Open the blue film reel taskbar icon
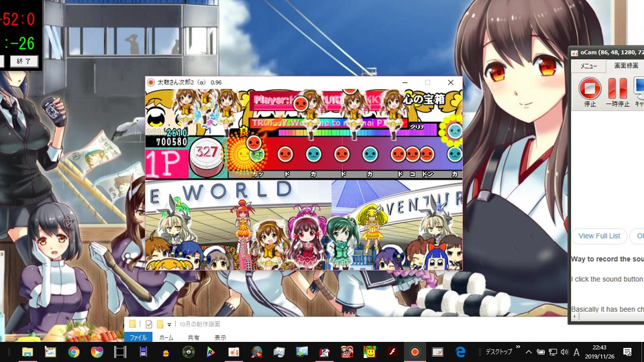 tap(143, 352)
